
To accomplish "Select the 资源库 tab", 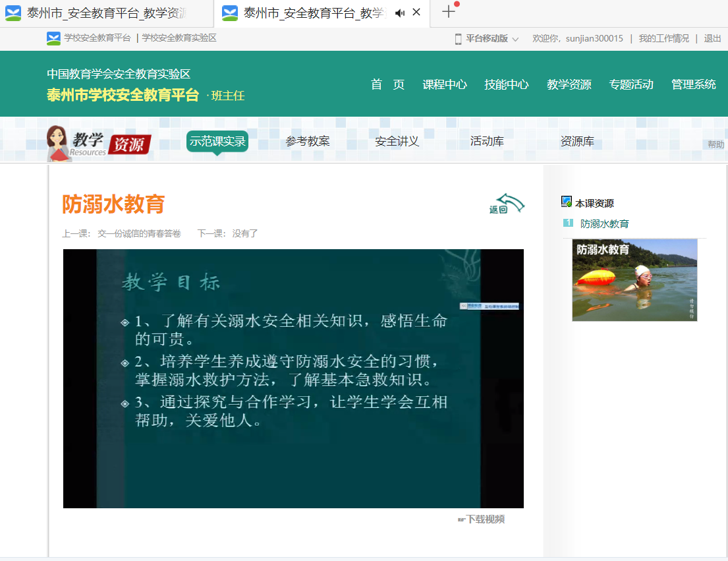I will 577,141.
